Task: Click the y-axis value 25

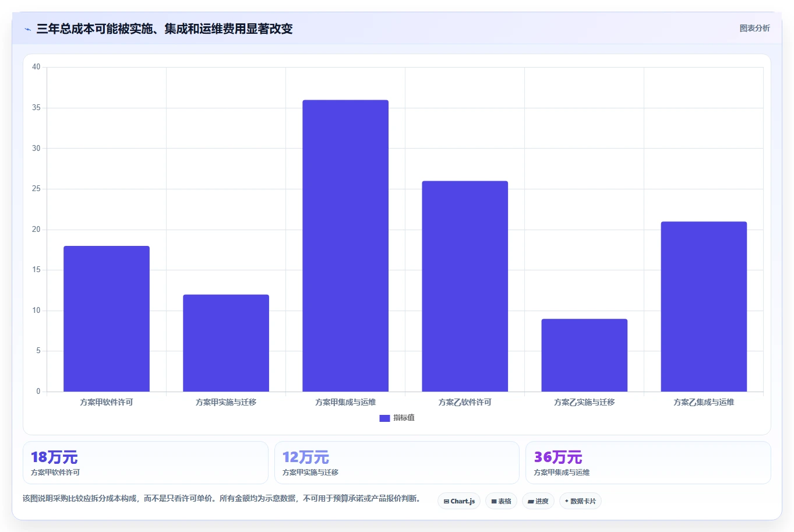Action: 36,189
